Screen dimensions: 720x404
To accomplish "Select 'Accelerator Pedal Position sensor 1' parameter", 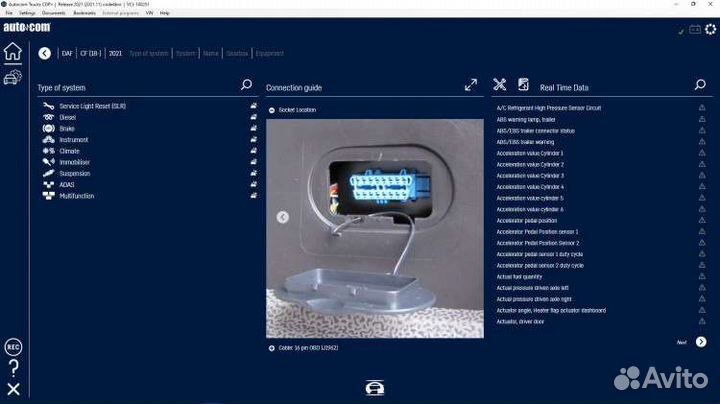I will (x=537, y=232).
